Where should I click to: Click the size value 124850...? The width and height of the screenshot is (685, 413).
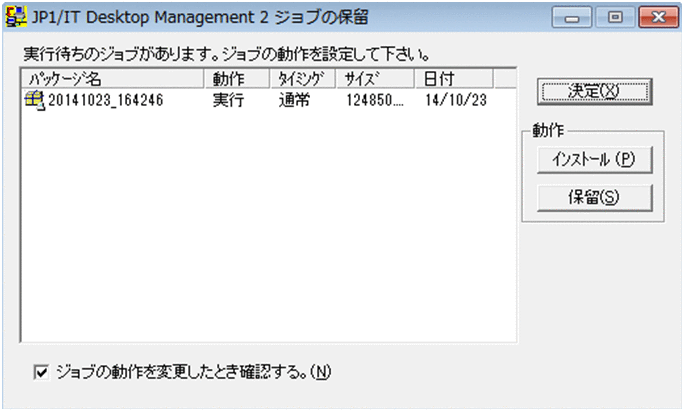coord(375,100)
